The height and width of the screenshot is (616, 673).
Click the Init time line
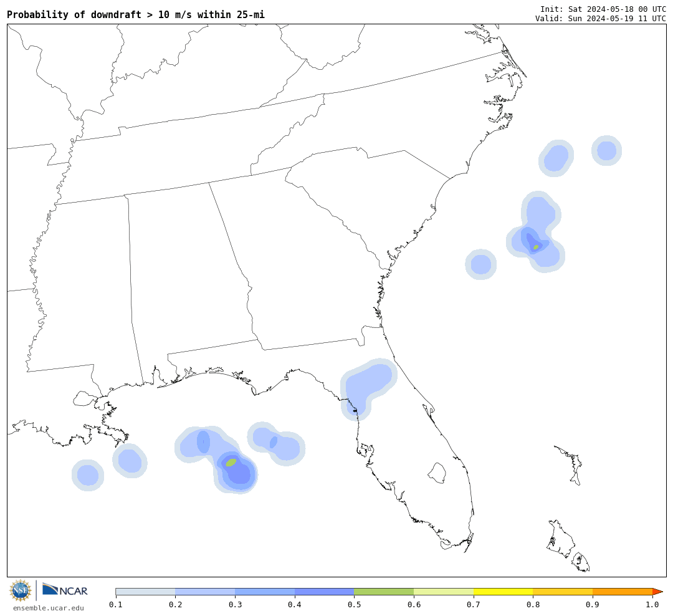coord(603,9)
